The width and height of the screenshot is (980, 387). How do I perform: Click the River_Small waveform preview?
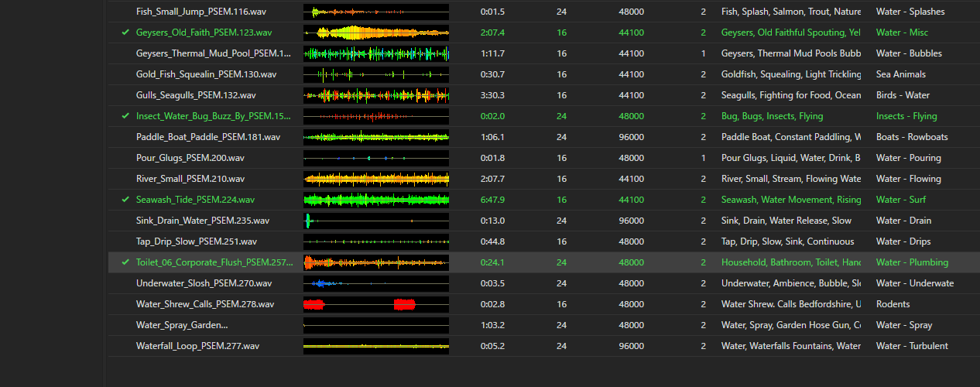(376, 179)
